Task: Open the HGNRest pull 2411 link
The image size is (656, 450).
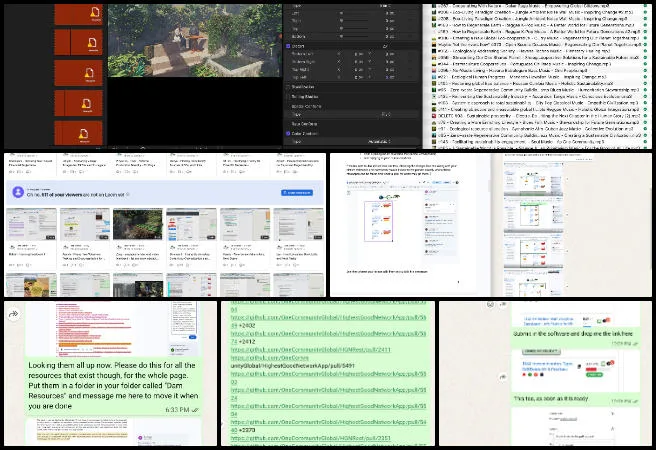Action: [310, 350]
